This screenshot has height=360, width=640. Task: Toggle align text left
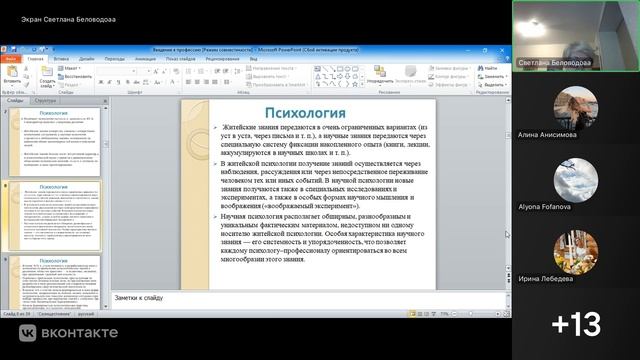188,82
